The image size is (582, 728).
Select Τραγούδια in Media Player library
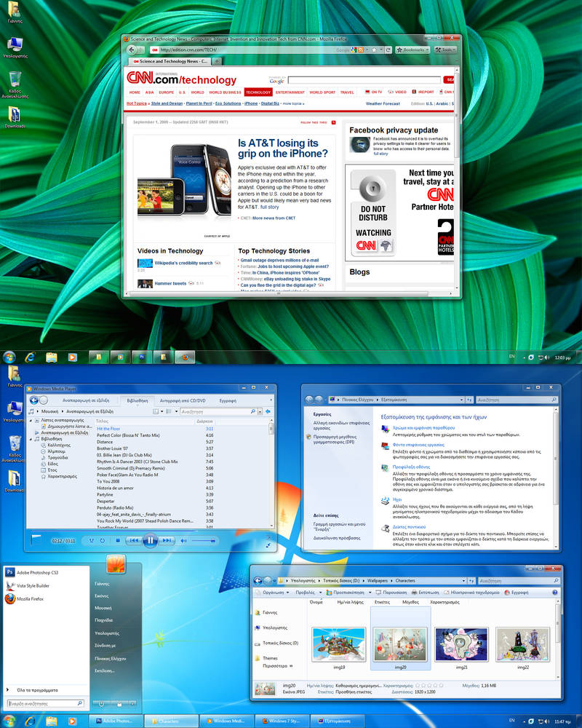(x=57, y=457)
